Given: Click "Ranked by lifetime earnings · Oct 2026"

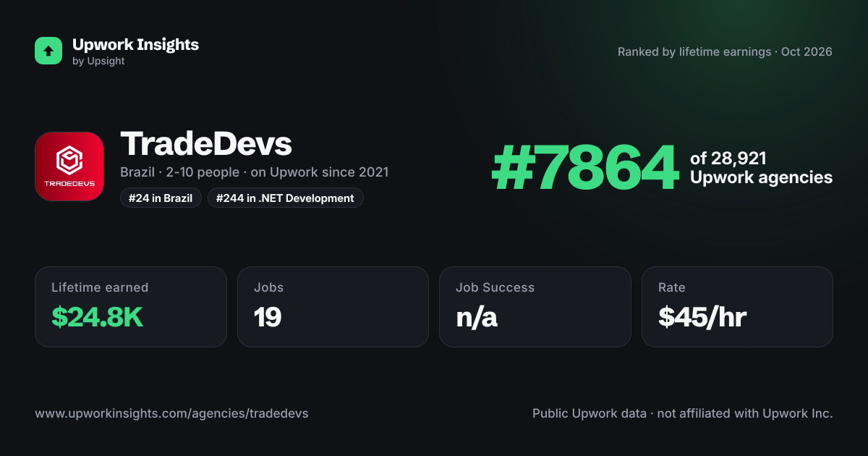Looking at the screenshot, I should tap(725, 52).
